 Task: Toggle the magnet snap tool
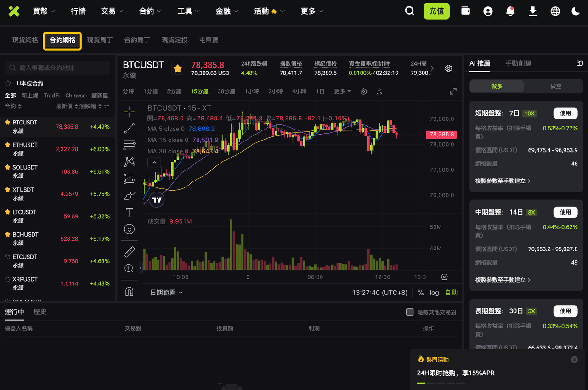pyautogui.click(x=130, y=291)
